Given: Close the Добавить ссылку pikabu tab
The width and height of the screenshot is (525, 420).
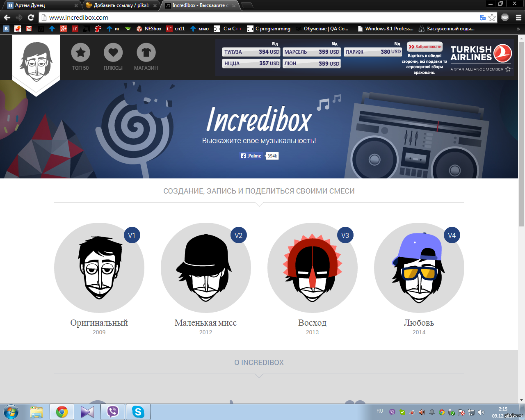Looking at the screenshot, I should pos(155,6).
